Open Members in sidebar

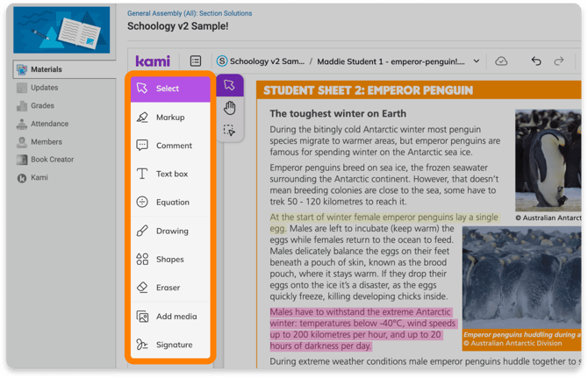click(47, 141)
